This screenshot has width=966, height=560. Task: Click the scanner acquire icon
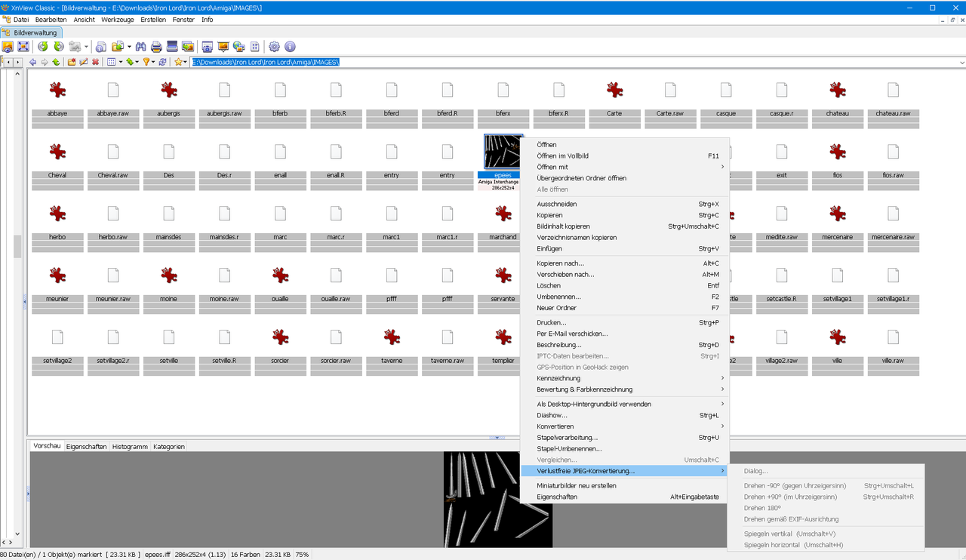click(172, 47)
